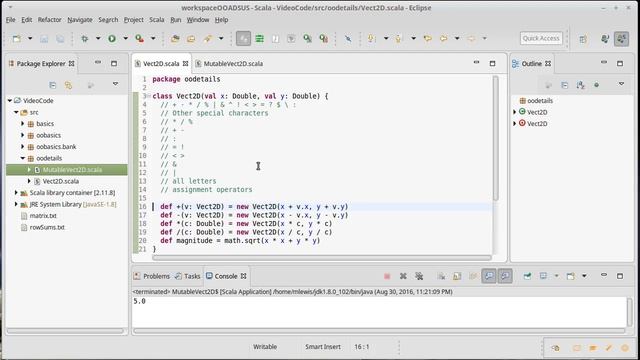Toggle Show Console on Standard Error
Image resolution: width=640 pixels, height=360 pixels.
[x=505, y=276]
